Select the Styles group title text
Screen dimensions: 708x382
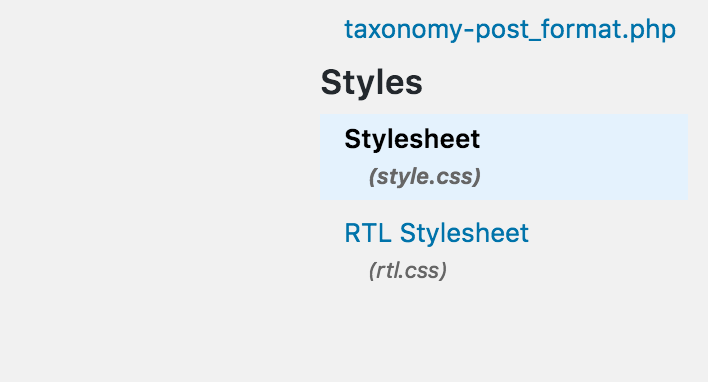372,82
